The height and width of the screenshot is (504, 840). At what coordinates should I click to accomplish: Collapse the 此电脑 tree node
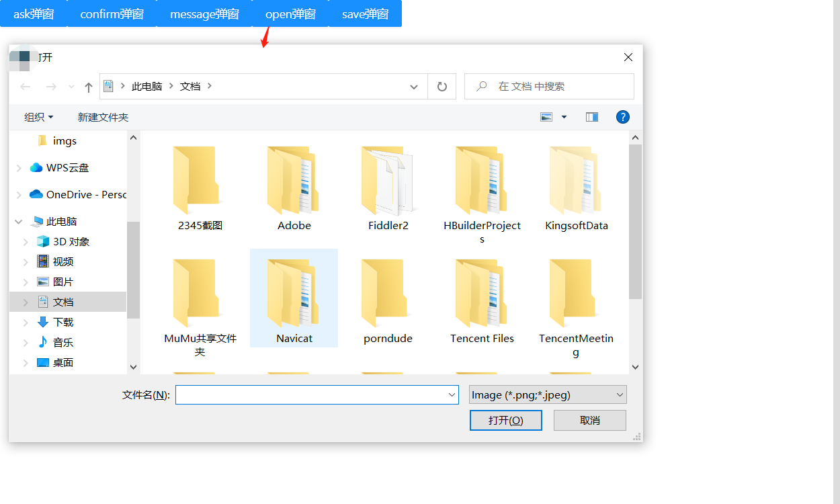pos(18,221)
